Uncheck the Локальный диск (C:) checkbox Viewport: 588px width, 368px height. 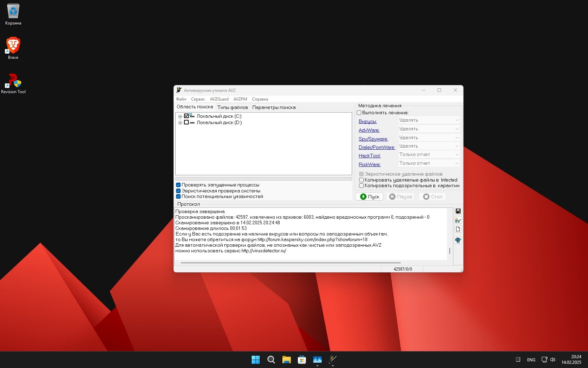[x=187, y=116]
